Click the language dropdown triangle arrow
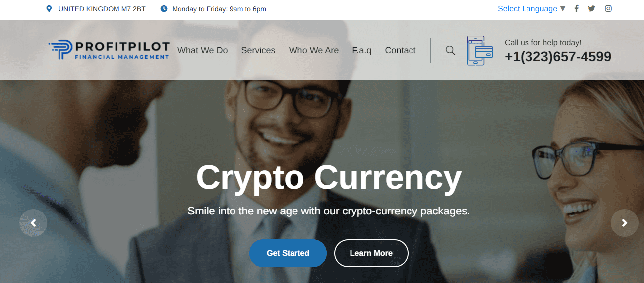This screenshot has height=283, width=644. tap(562, 8)
